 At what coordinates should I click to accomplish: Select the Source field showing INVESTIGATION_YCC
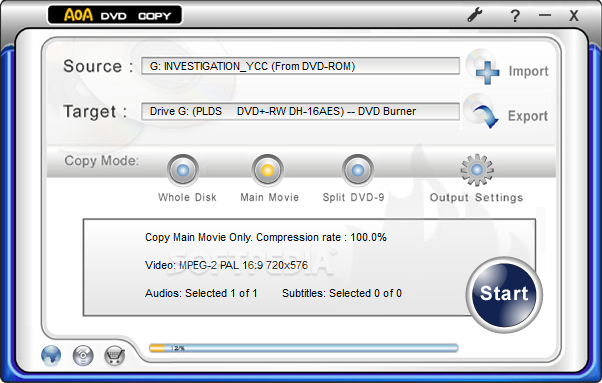coord(301,66)
